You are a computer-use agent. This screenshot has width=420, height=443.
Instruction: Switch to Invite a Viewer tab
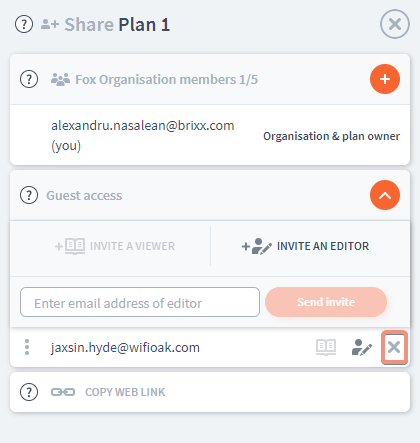tap(115, 246)
